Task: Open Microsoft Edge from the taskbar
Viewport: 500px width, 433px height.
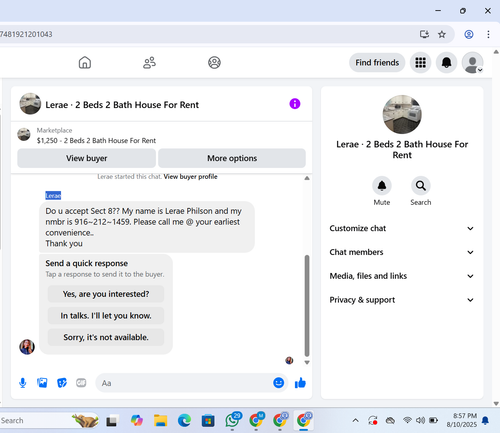Action: [184, 421]
